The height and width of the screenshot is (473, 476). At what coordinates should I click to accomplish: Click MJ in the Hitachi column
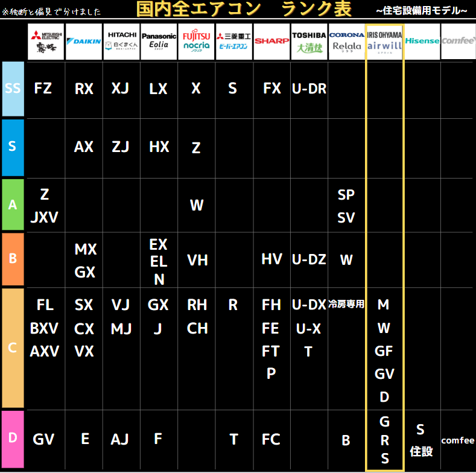click(x=121, y=329)
